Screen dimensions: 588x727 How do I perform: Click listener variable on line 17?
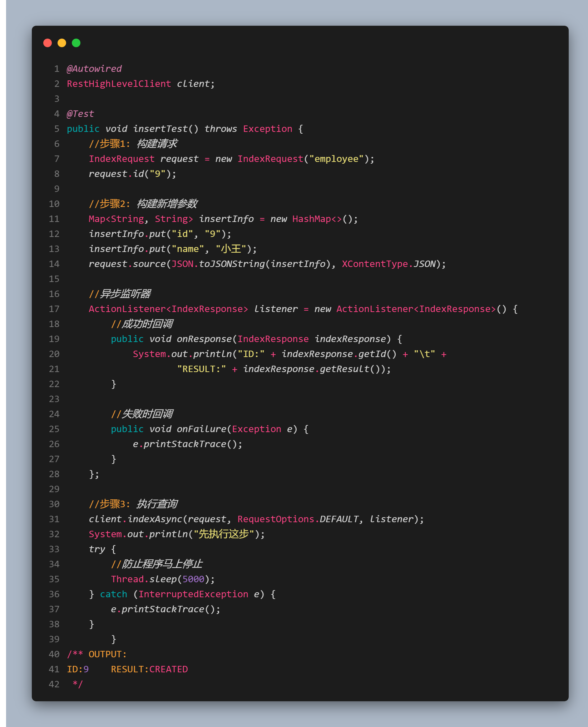(x=276, y=309)
